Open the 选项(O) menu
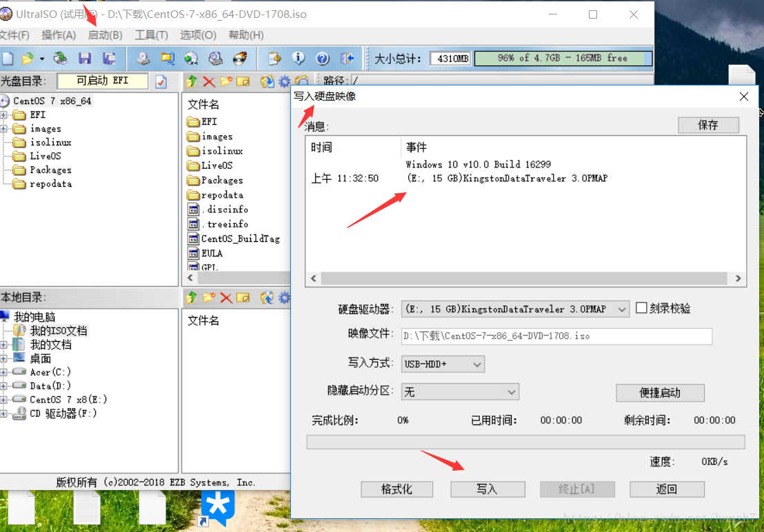 [x=199, y=35]
